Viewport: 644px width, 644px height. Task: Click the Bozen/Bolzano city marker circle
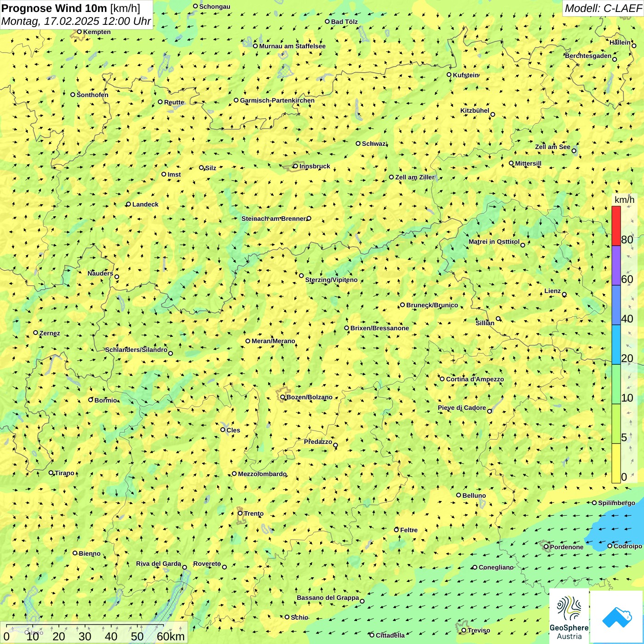pos(283,397)
